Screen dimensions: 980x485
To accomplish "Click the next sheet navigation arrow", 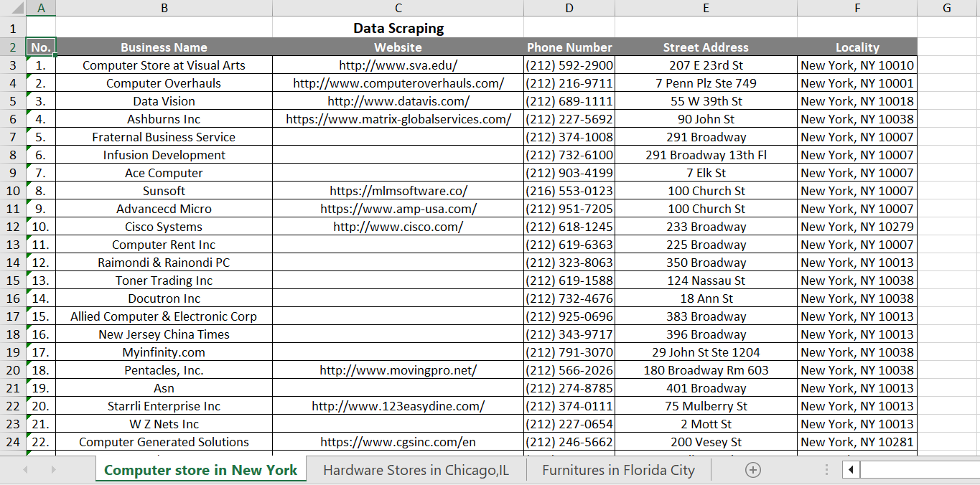I will pos(53,470).
